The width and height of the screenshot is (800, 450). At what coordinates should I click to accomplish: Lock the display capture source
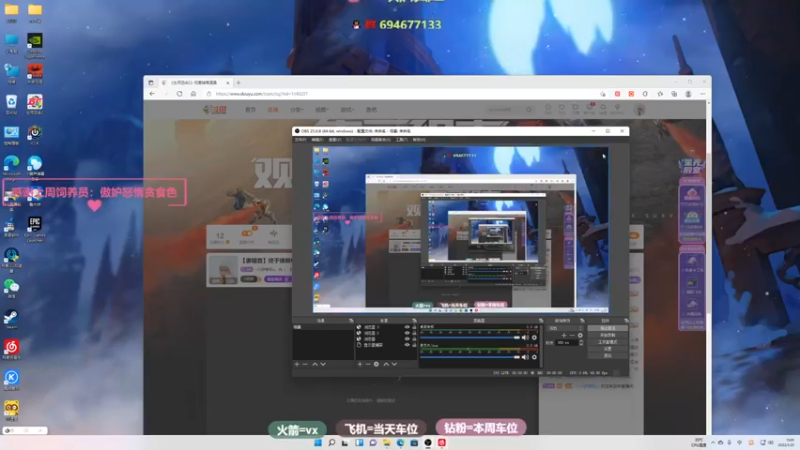(x=414, y=345)
